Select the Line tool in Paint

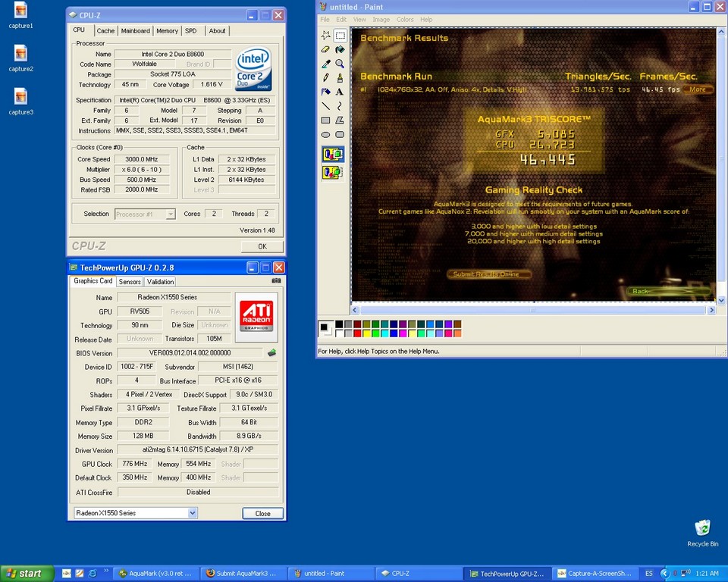click(x=326, y=106)
